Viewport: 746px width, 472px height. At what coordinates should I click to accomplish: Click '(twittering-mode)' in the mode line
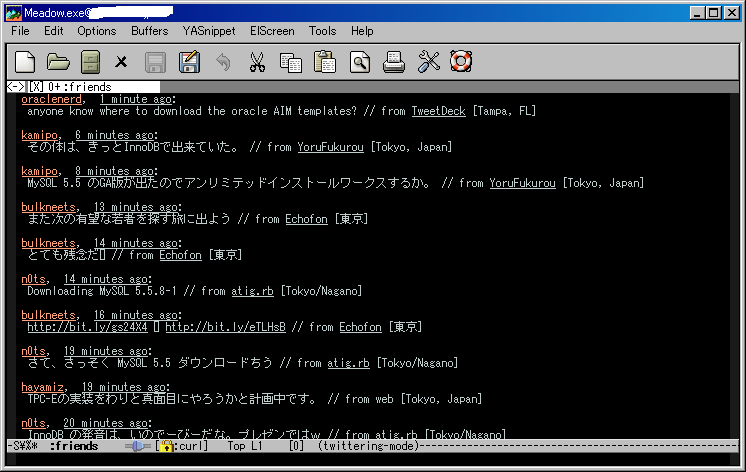click(x=369, y=446)
